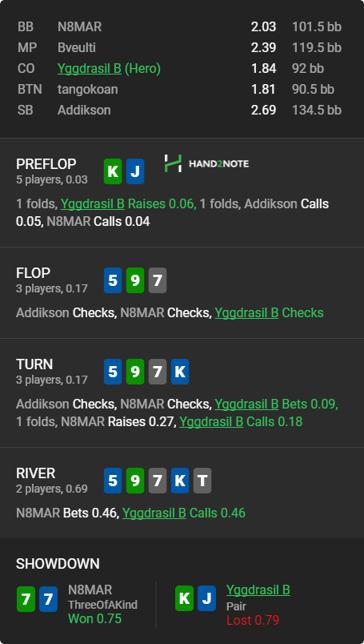Open Yggdrasil B link in showdown
Viewport: 364px width, 644px height.
pyautogui.click(x=258, y=590)
